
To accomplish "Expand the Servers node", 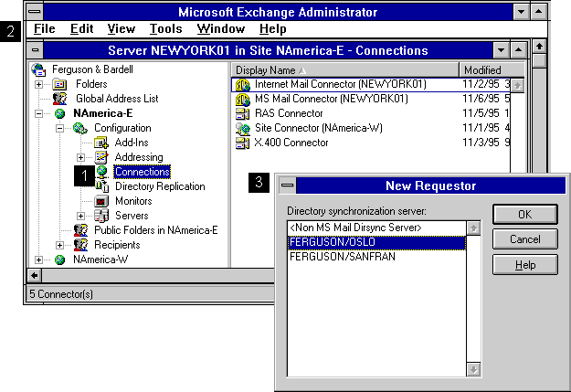I will [x=80, y=216].
